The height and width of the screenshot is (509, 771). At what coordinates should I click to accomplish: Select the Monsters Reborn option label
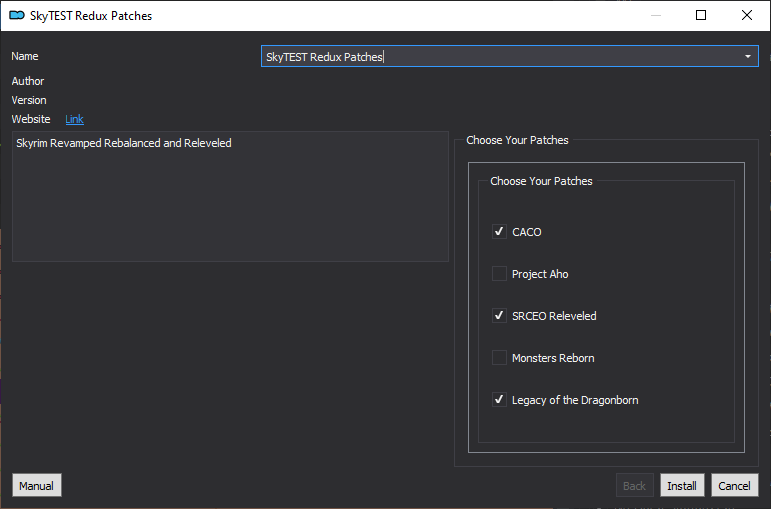553,358
